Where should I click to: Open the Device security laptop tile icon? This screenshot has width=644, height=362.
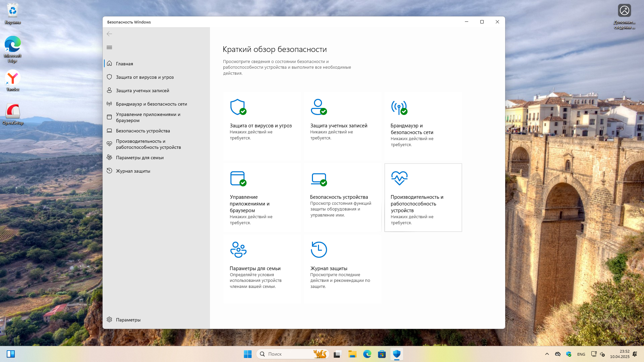319,179
